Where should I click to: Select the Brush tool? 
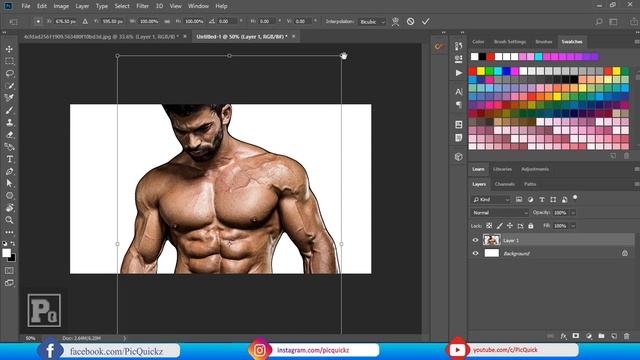click(x=9, y=110)
